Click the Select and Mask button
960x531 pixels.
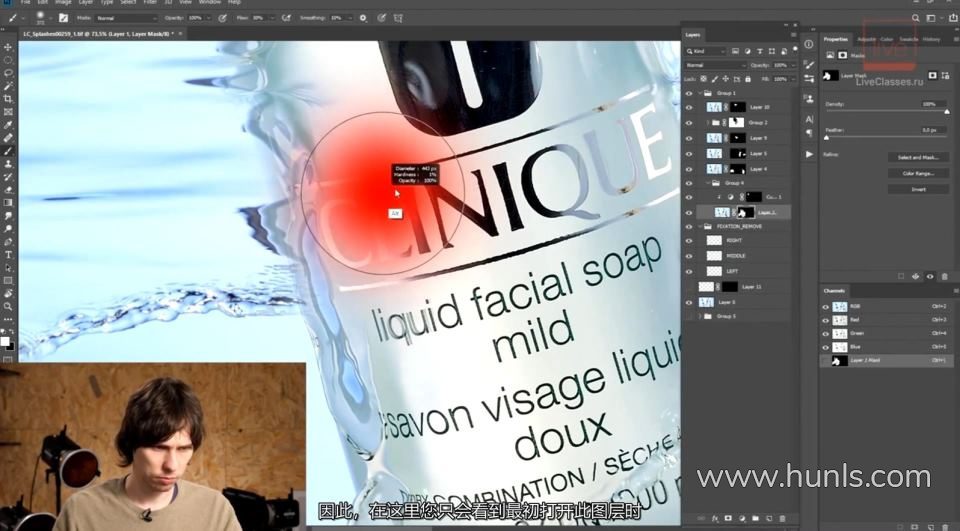918,157
